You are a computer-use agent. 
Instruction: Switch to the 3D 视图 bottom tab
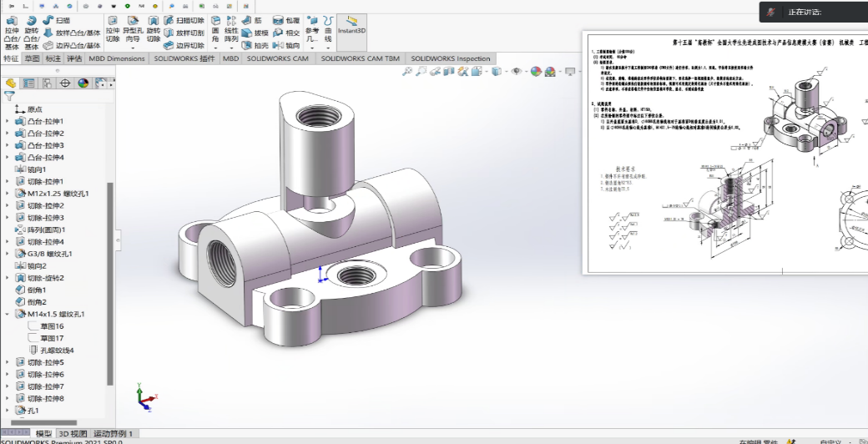(x=73, y=434)
